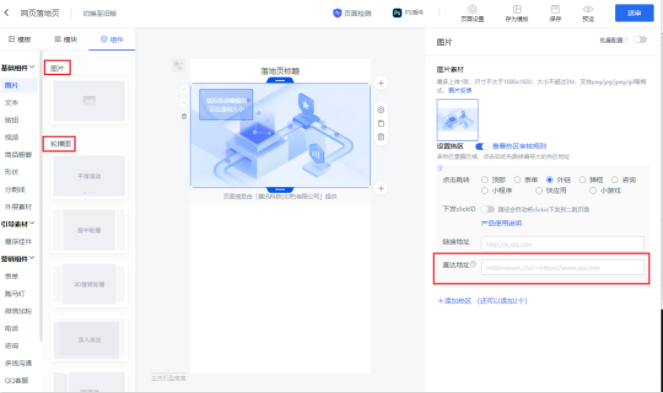Viewport: 663px width, 393px height.
Task: Select 跑马灯 in the marketing components
Action: coord(15,294)
